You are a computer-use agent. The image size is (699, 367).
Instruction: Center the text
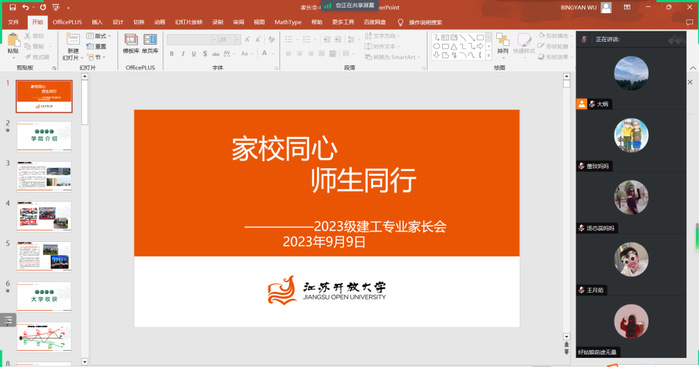pyautogui.click(x=300, y=54)
